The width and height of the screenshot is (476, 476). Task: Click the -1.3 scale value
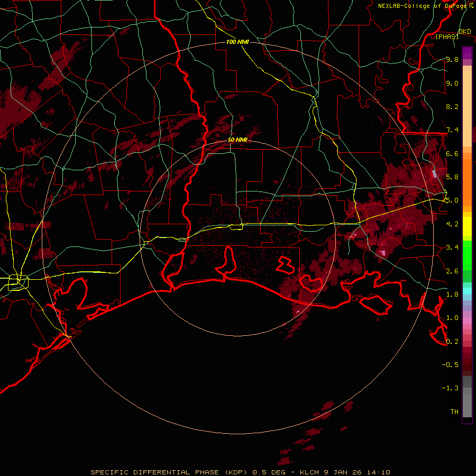point(450,388)
